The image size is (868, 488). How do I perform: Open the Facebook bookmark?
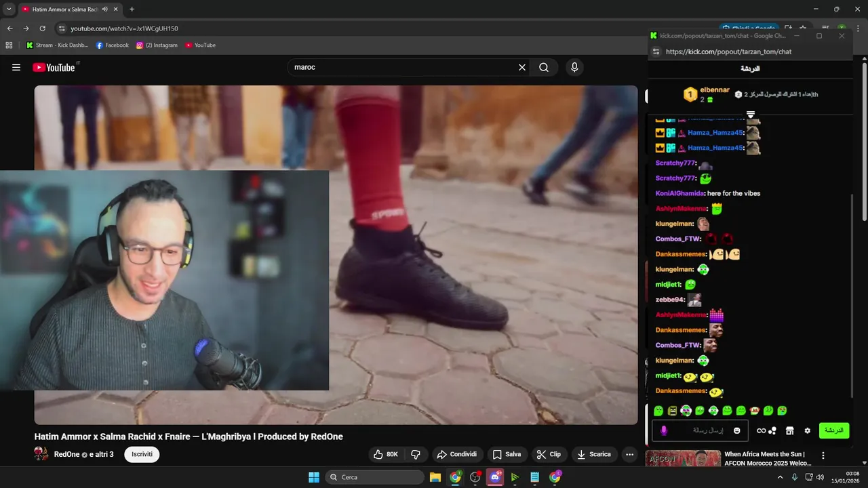pyautogui.click(x=112, y=45)
